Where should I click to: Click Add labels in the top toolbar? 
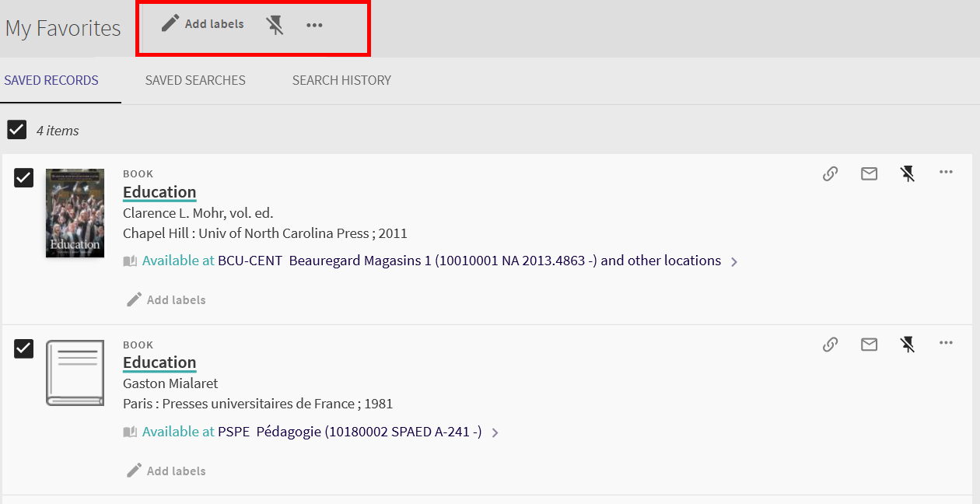point(203,24)
